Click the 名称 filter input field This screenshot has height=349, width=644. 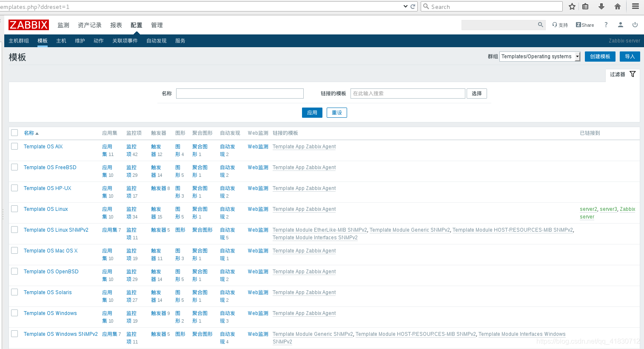coord(240,94)
